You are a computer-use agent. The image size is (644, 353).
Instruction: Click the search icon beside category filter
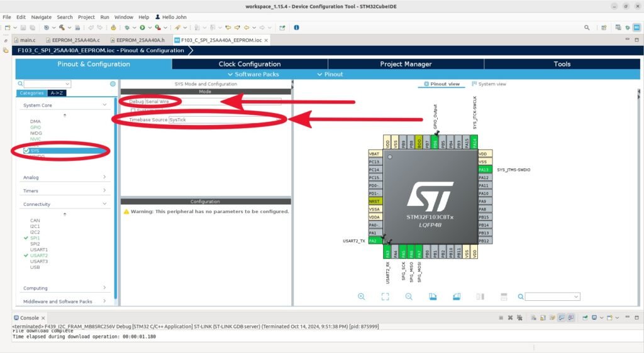[x=20, y=84]
